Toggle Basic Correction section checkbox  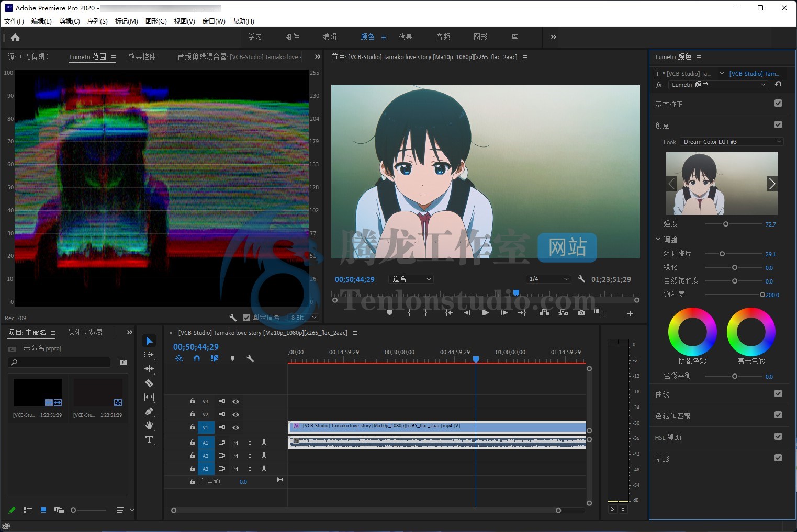tap(778, 104)
